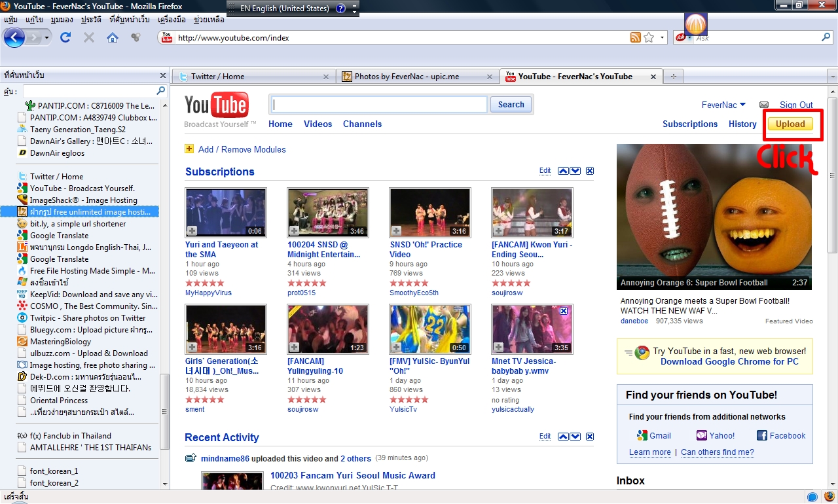The image size is (838, 504).
Task: Focus the YouTube search input field
Action: (379, 105)
